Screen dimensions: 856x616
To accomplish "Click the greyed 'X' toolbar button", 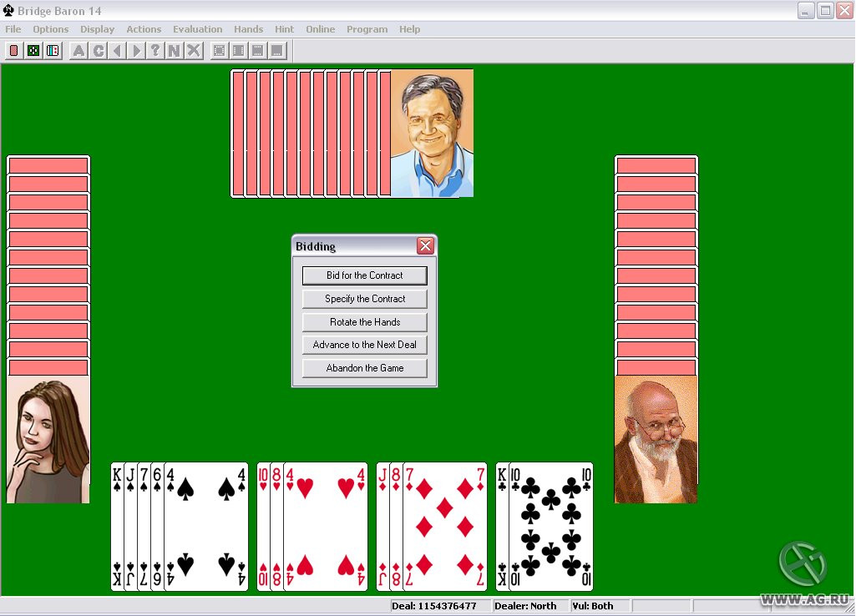I will click(193, 51).
